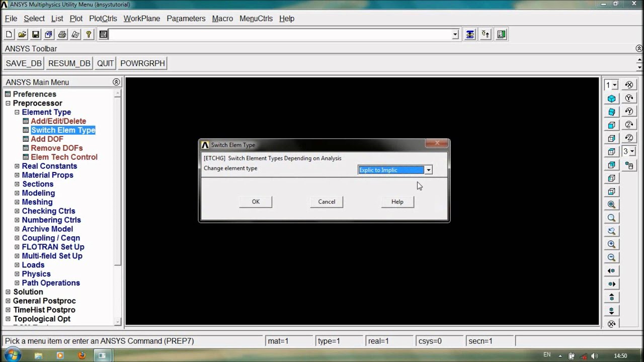Select the oblique view cube icon

[611, 112]
